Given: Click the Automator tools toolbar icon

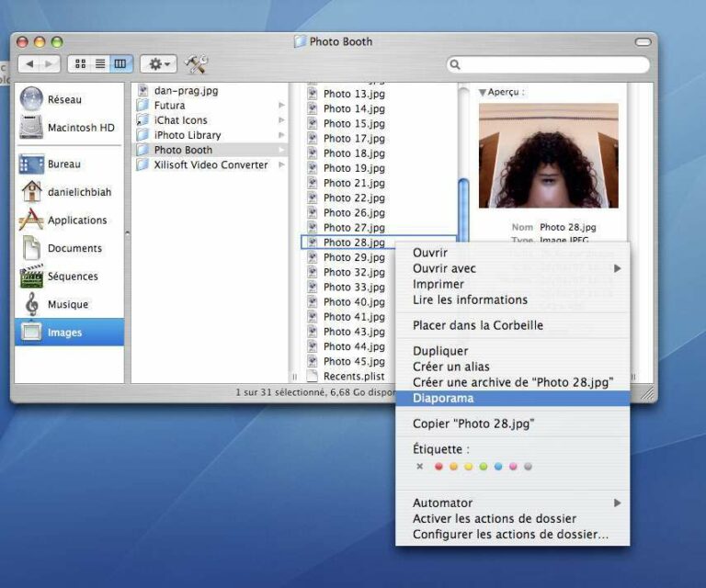Looking at the screenshot, I should [x=196, y=64].
